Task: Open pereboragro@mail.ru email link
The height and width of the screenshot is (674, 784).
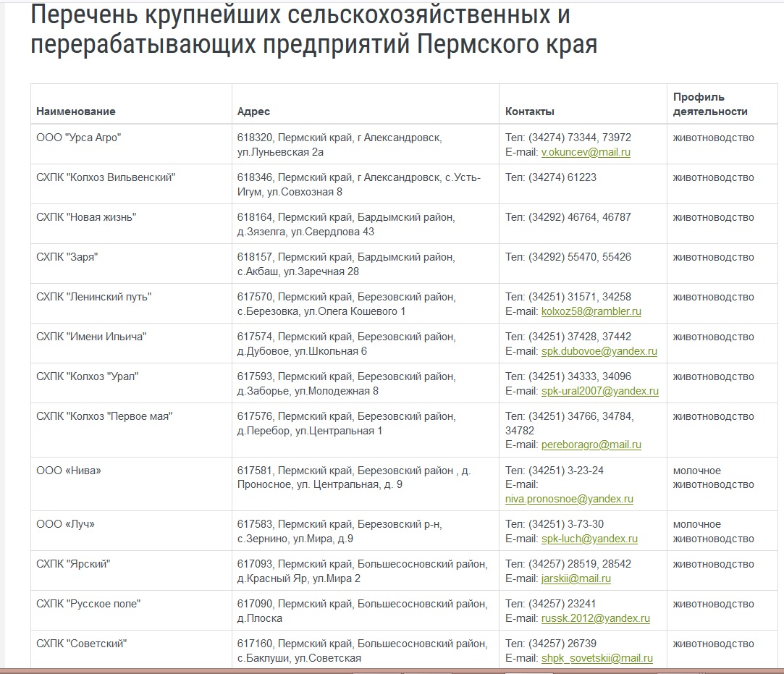Action: [591, 445]
